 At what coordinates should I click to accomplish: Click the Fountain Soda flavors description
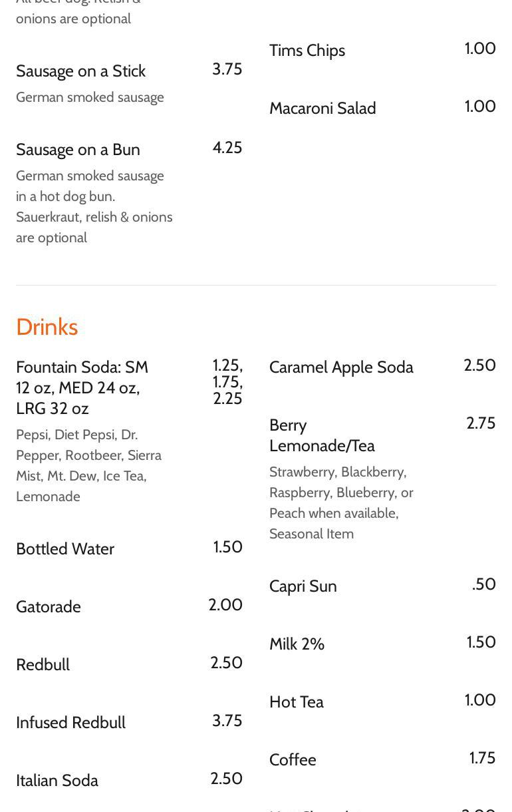pyautogui.click(x=88, y=465)
